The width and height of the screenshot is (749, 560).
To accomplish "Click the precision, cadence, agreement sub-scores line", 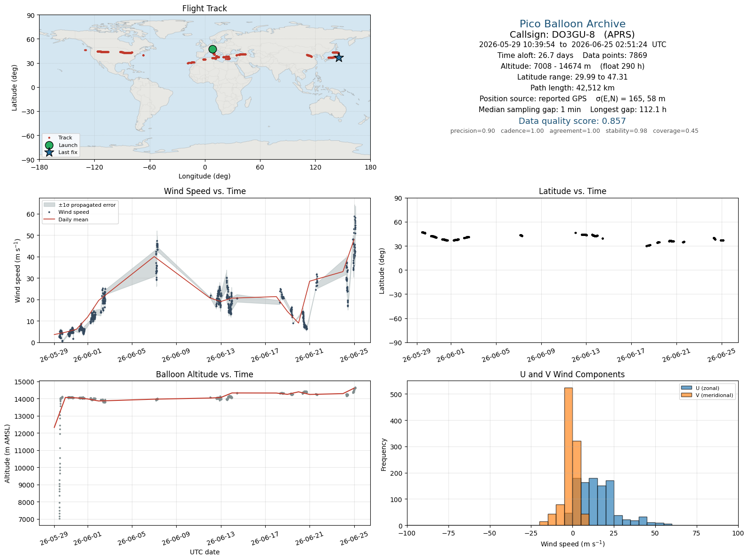I will 574,131.
